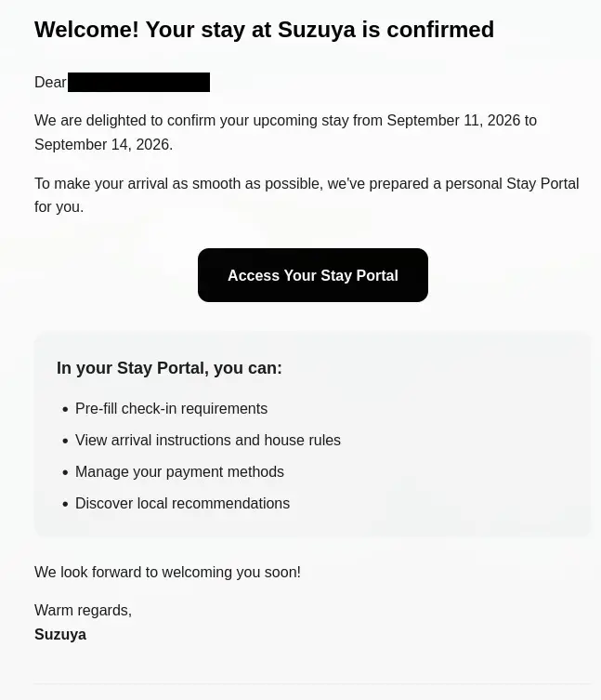Click the horizontal divider below the signature

pos(312,685)
